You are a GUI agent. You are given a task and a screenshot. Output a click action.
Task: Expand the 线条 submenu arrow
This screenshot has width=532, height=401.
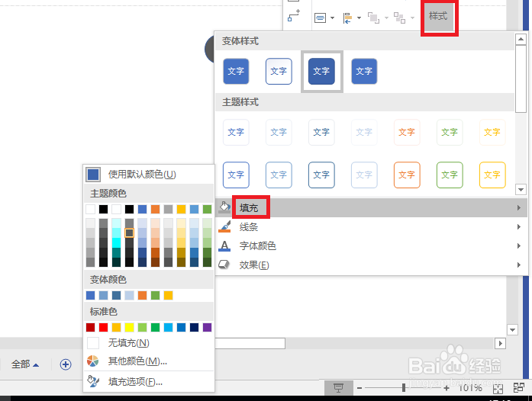click(x=519, y=226)
